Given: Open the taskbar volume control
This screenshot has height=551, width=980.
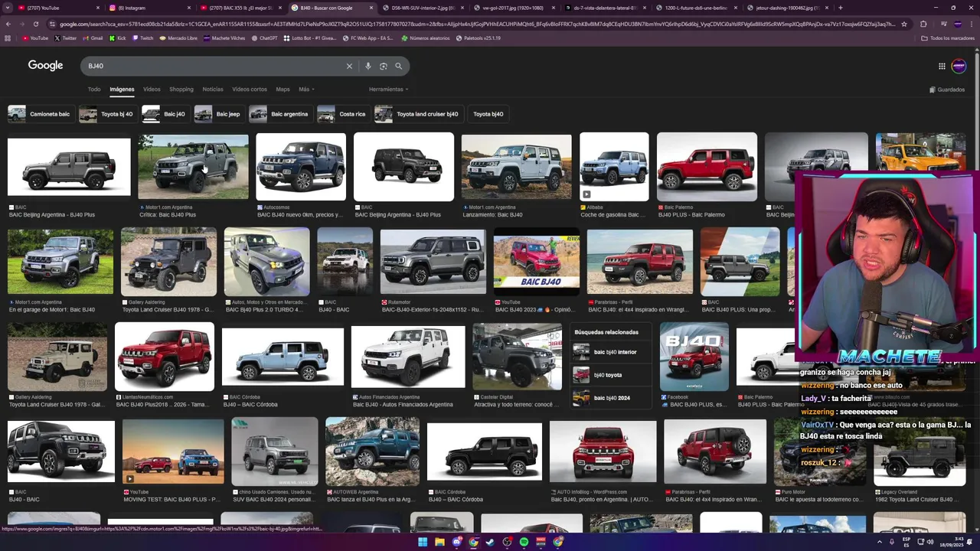Looking at the screenshot, I should (930, 542).
